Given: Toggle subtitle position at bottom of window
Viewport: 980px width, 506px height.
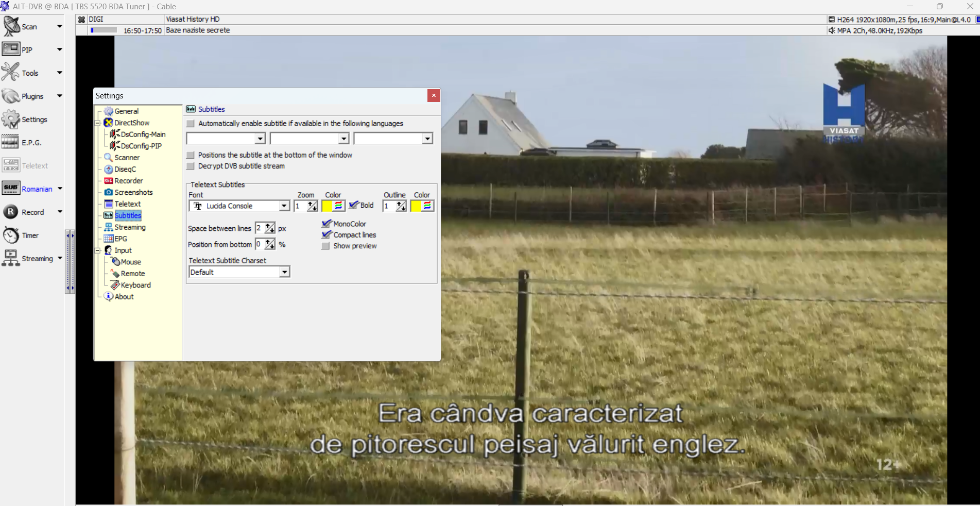Looking at the screenshot, I should [x=191, y=155].
